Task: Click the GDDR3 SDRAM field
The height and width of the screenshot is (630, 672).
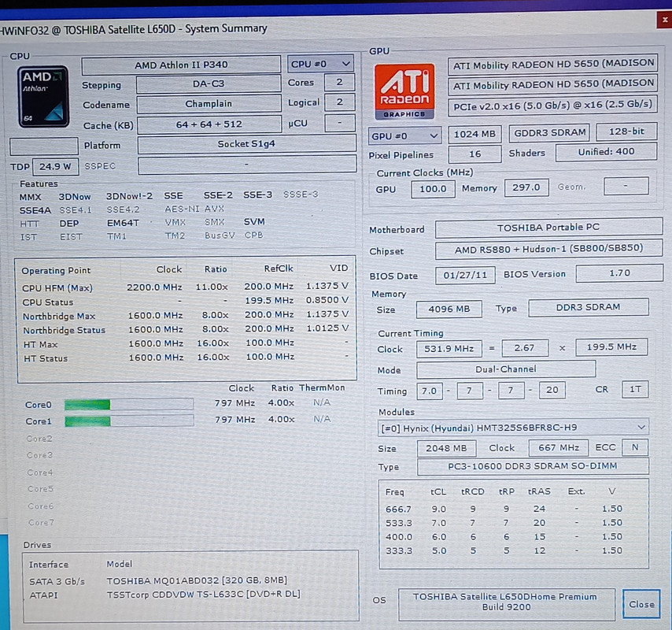Action: tap(549, 133)
